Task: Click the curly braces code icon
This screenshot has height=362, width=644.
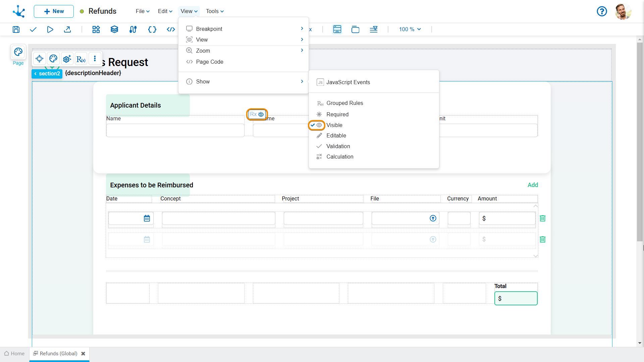Action: point(152,29)
